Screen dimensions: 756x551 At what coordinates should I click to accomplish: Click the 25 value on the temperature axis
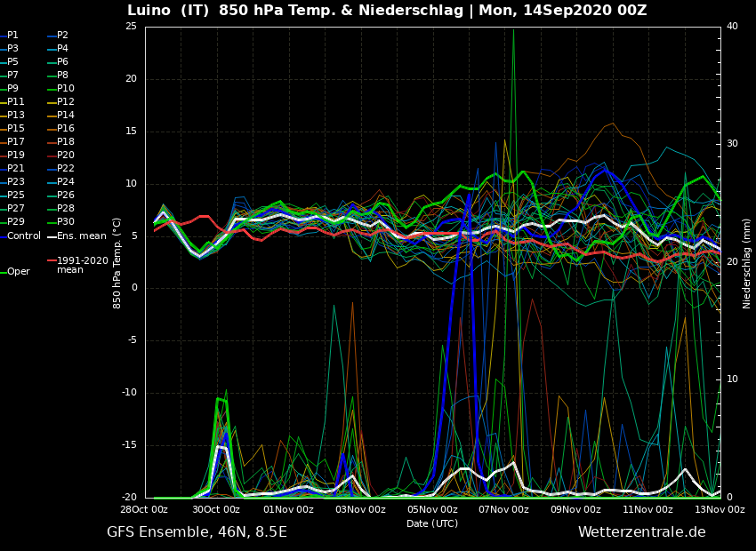pyautogui.click(x=131, y=27)
